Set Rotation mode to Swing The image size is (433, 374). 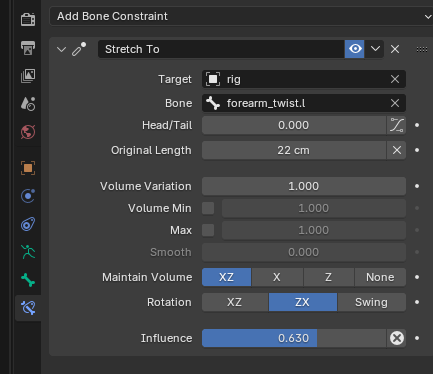pyautogui.click(x=372, y=302)
